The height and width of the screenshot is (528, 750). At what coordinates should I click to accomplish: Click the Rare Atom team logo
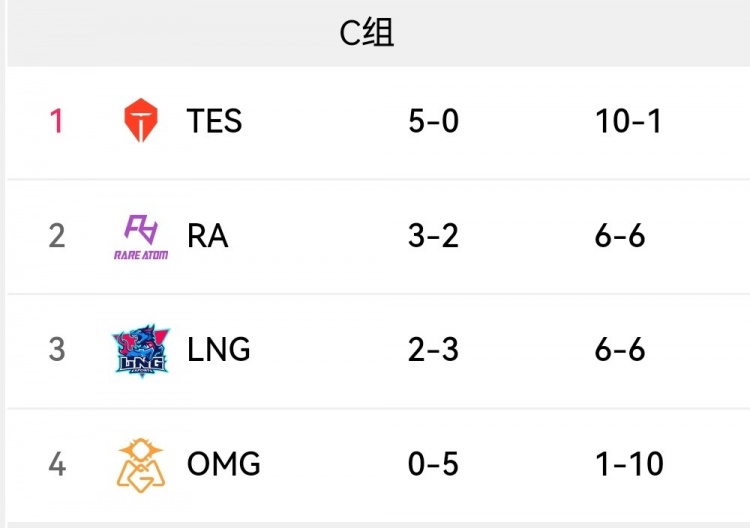pyautogui.click(x=140, y=236)
